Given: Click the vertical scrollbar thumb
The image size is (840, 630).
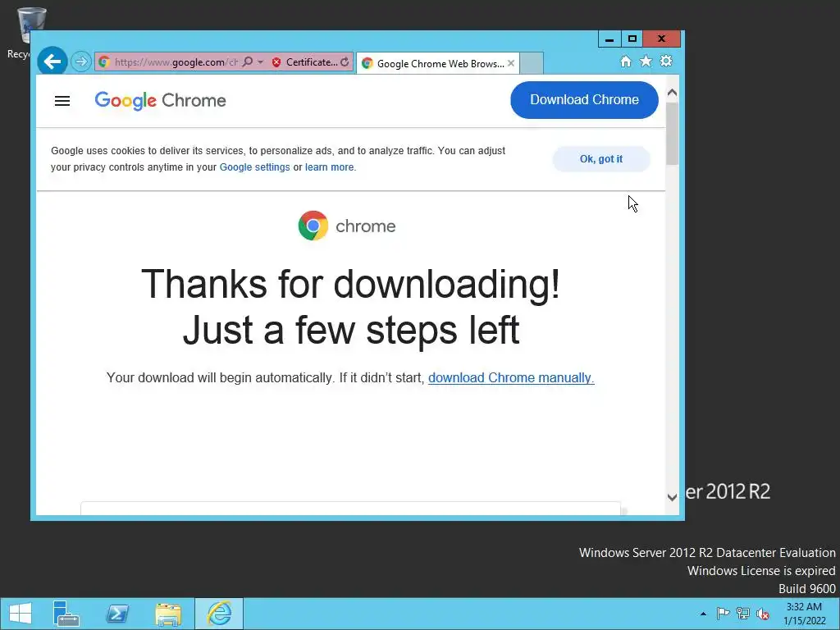Looking at the screenshot, I should 673,133.
